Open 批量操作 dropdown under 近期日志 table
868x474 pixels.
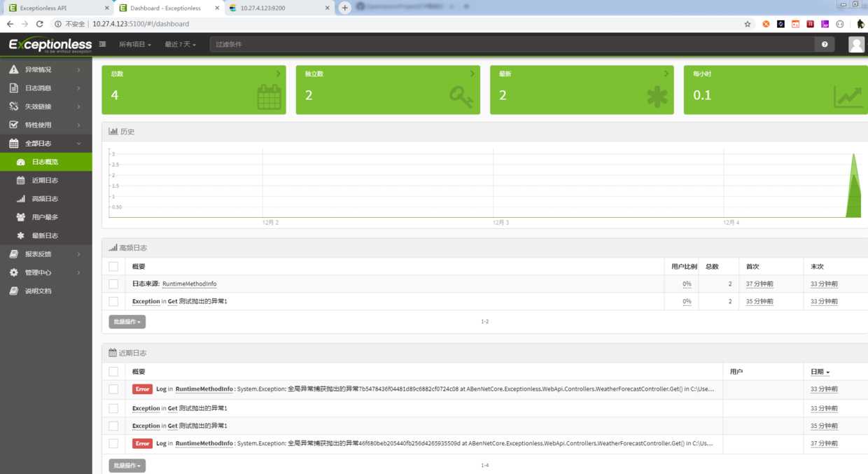127,466
